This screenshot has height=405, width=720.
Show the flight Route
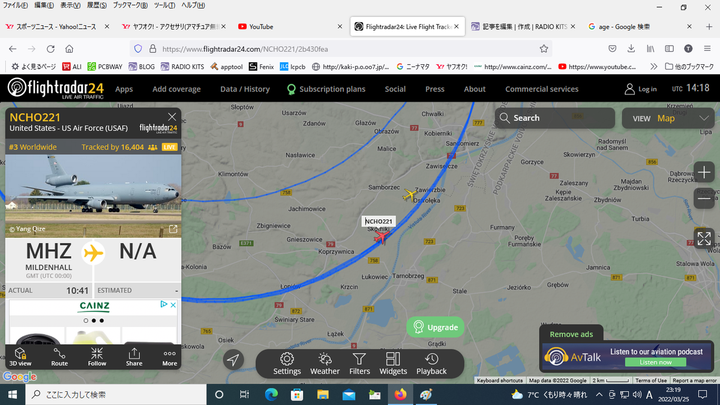59,356
